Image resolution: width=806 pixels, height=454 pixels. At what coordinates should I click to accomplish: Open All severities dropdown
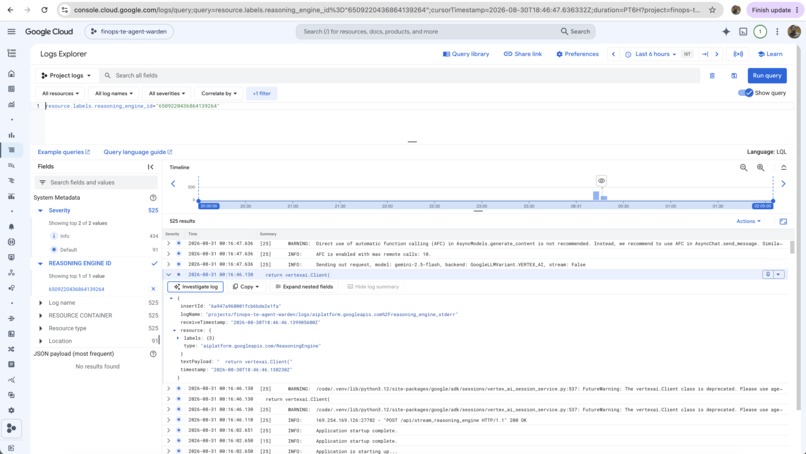point(167,94)
